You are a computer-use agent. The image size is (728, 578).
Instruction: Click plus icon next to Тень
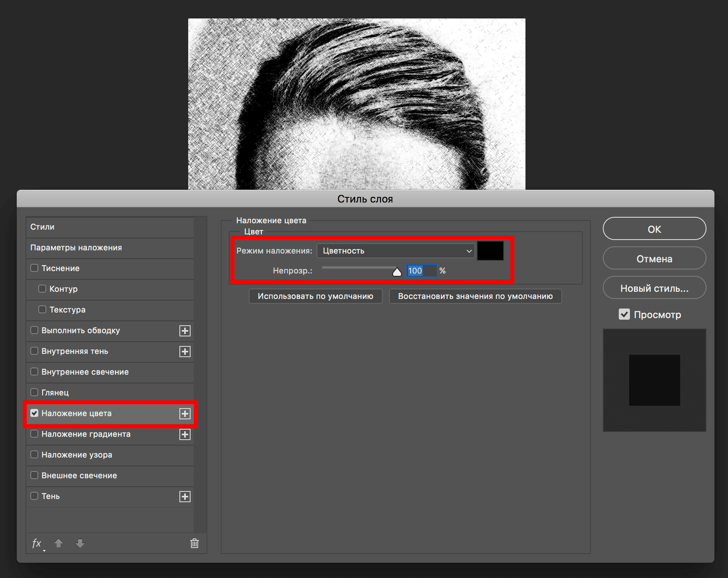185,497
